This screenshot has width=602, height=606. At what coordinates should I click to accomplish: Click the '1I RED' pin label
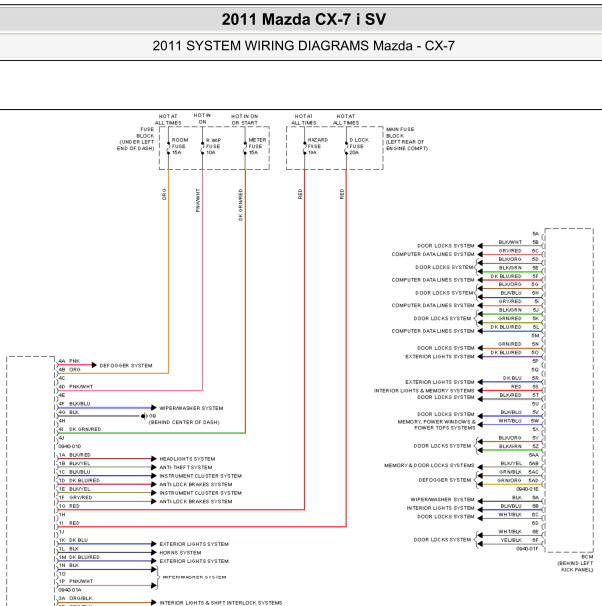[69, 523]
